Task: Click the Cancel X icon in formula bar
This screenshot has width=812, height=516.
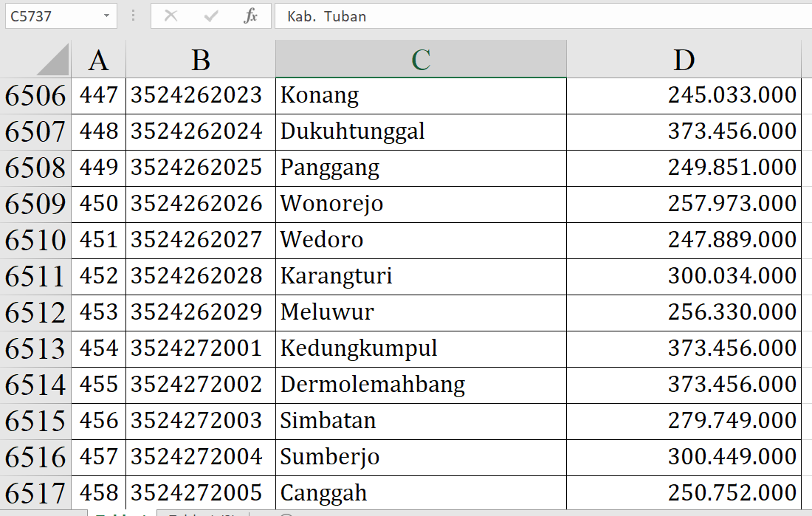Action: [x=171, y=16]
